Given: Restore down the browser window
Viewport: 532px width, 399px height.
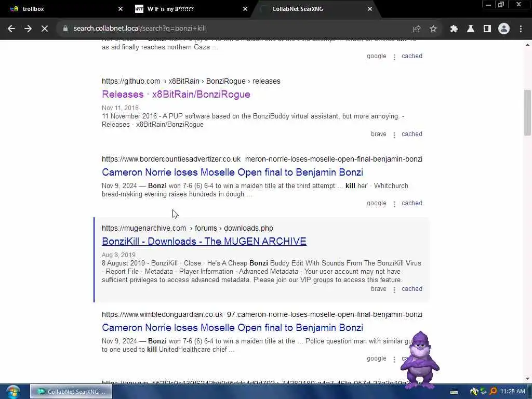Looking at the screenshot, I should pos(501,5).
